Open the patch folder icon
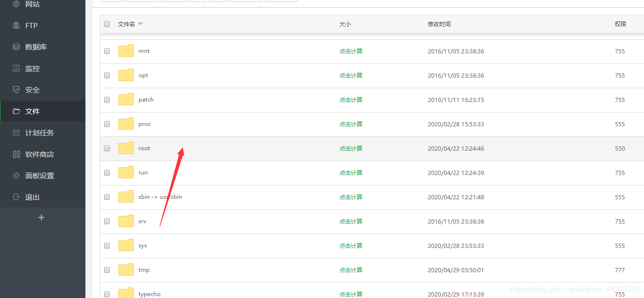 pos(126,100)
